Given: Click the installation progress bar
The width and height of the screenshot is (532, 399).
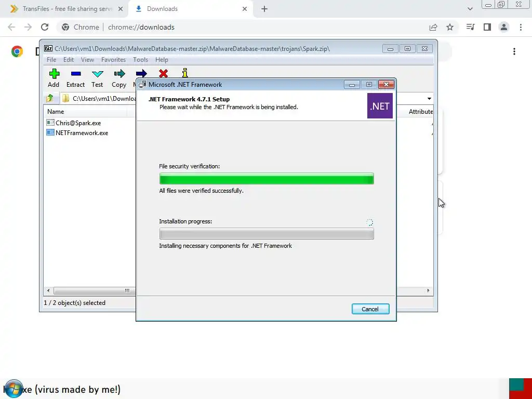Looking at the screenshot, I should tap(267, 234).
